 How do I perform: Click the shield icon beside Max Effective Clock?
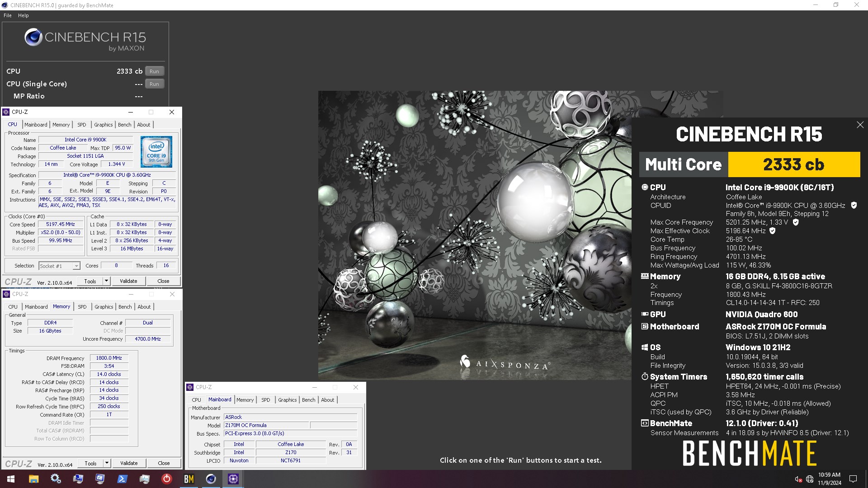pyautogui.click(x=773, y=230)
